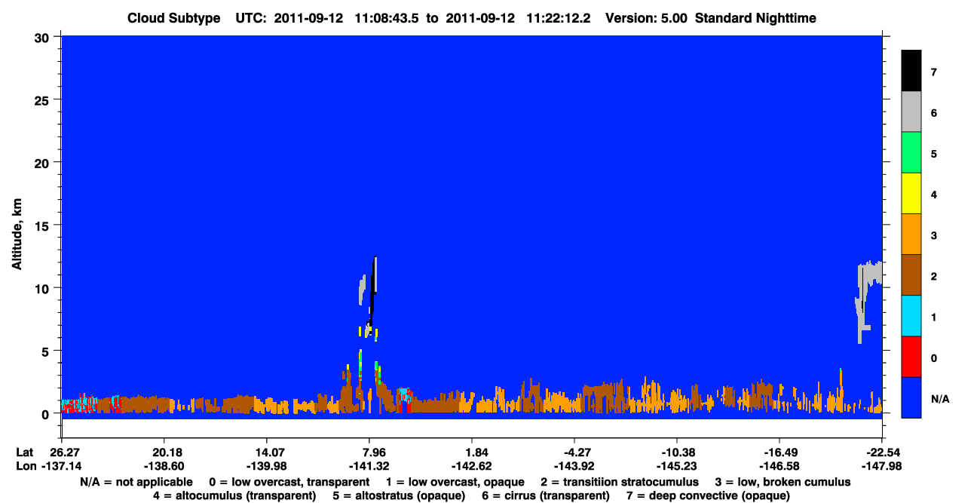Click the green color swatch for type 5

tap(911, 153)
